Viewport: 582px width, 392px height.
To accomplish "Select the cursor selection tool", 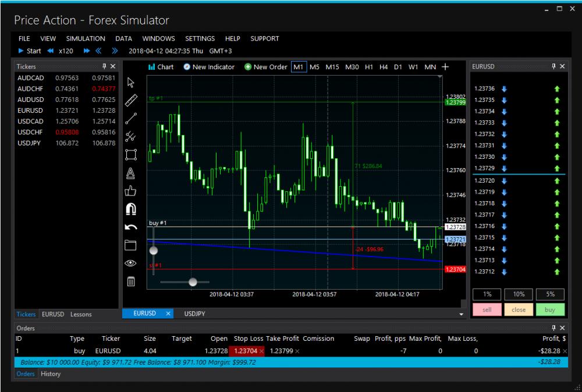I will 131,82.
